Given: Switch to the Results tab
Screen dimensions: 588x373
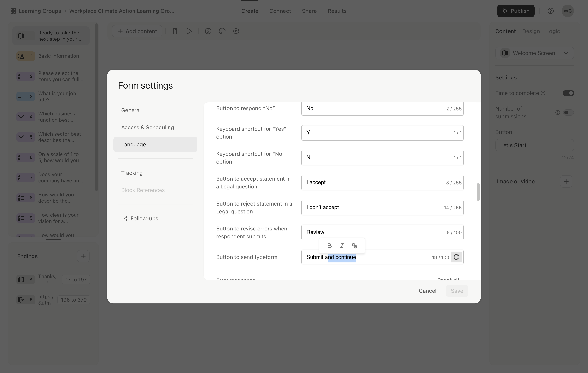Looking at the screenshot, I should tap(337, 11).
